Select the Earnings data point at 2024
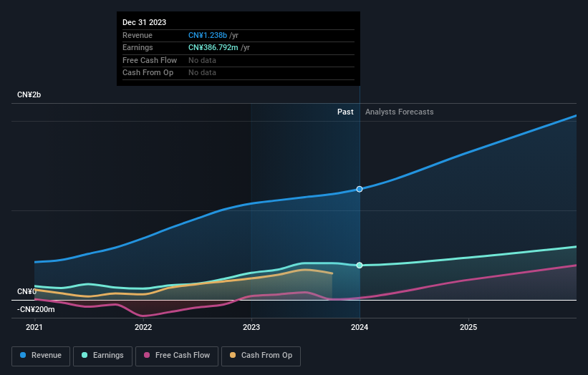This screenshot has width=588, height=375. [360, 266]
